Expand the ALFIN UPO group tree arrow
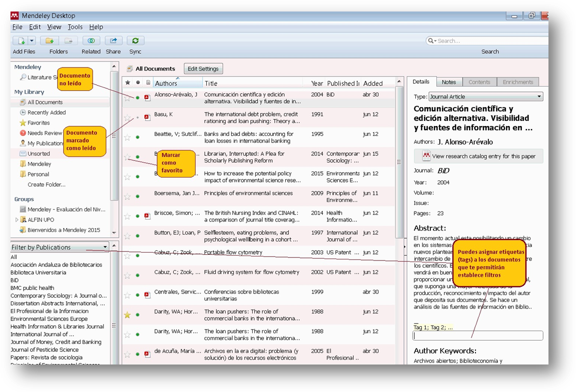The width and height of the screenshot is (576, 392). tap(17, 219)
